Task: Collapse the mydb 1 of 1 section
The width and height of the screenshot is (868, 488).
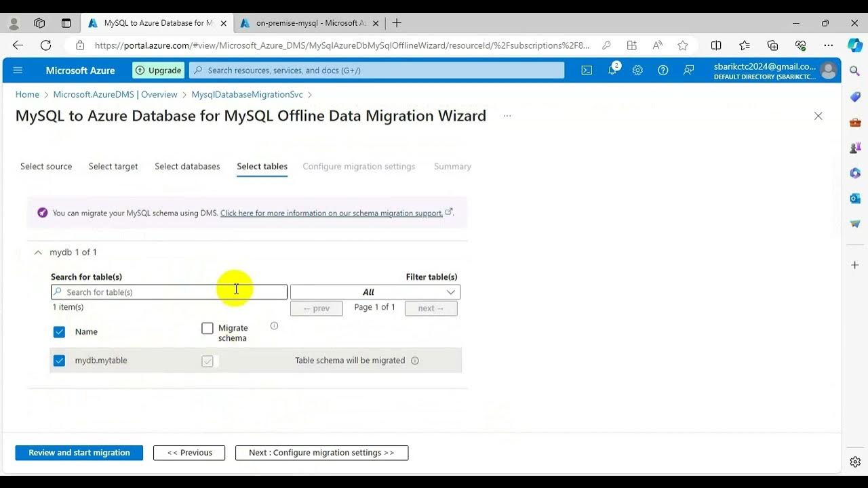Action: click(x=38, y=252)
